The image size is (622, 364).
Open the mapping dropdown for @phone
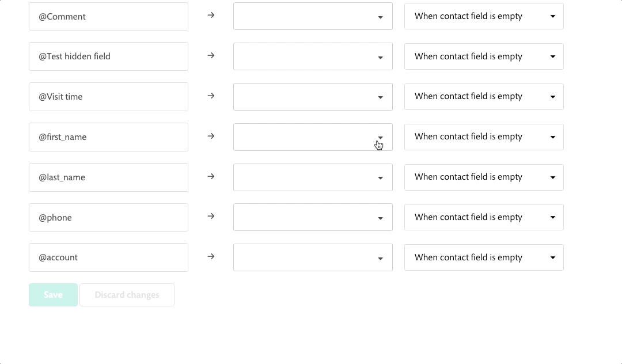coord(313,217)
